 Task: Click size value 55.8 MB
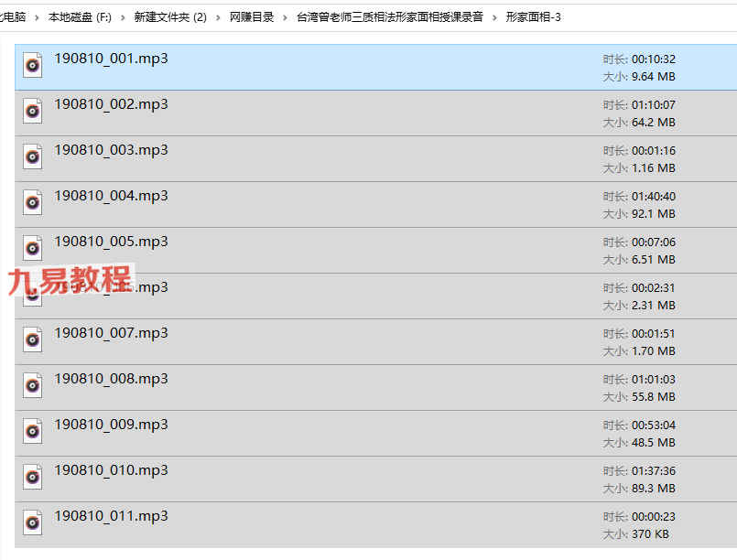(x=654, y=397)
